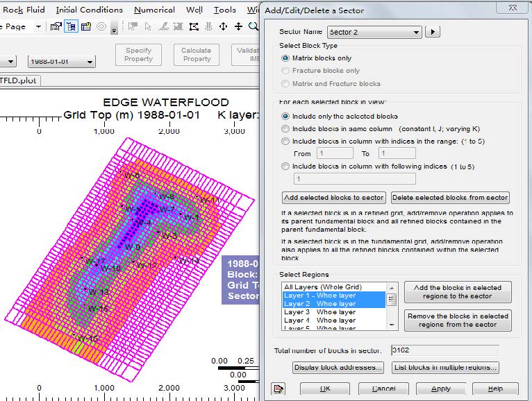
Task: Open the Numerical menu
Action: click(153, 10)
